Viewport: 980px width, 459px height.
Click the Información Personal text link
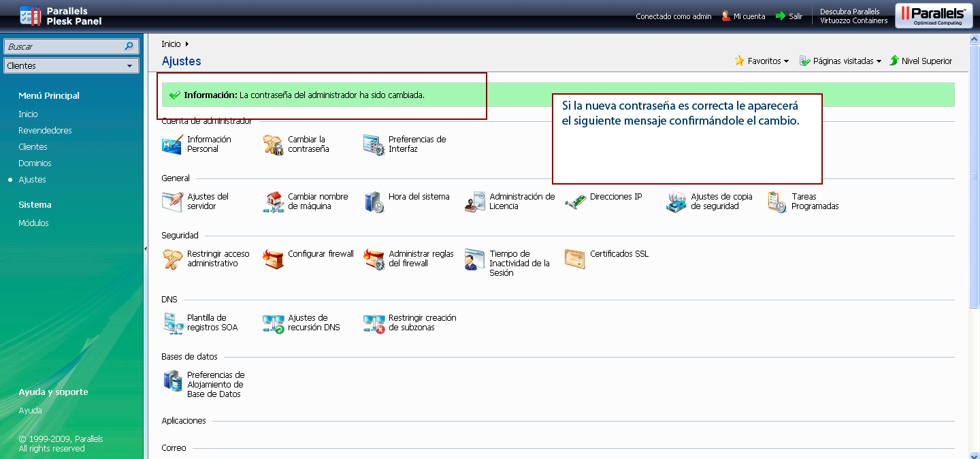[209, 144]
